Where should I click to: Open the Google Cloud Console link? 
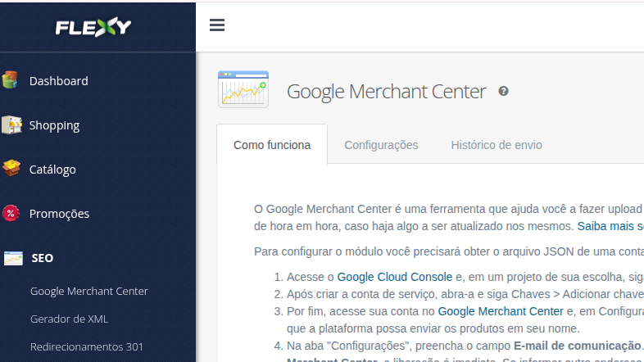(395, 277)
